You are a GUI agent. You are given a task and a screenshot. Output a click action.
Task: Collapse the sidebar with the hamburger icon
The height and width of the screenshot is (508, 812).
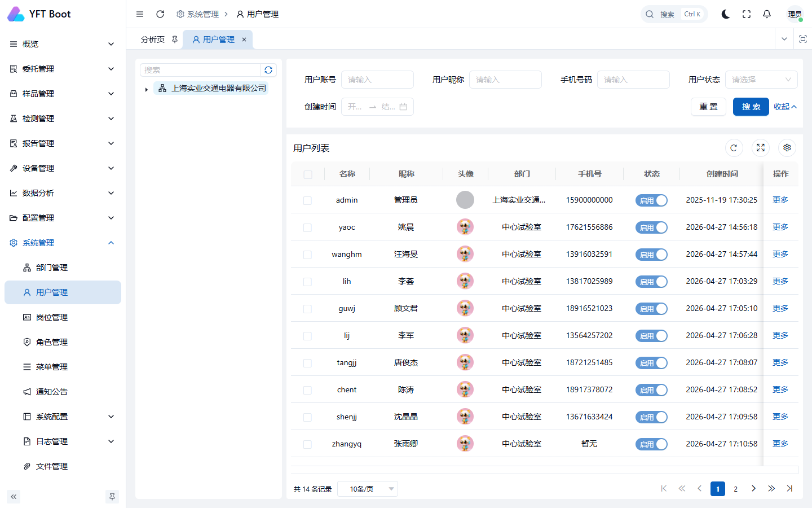[x=140, y=14]
